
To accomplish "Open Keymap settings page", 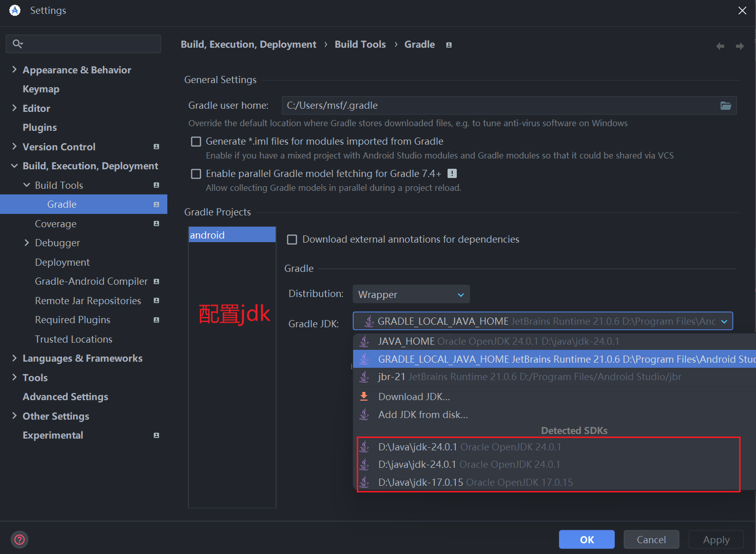I will click(41, 89).
